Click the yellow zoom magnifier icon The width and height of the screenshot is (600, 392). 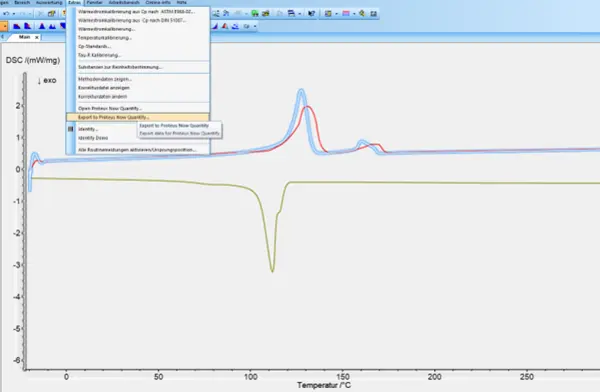(x=362, y=14)
